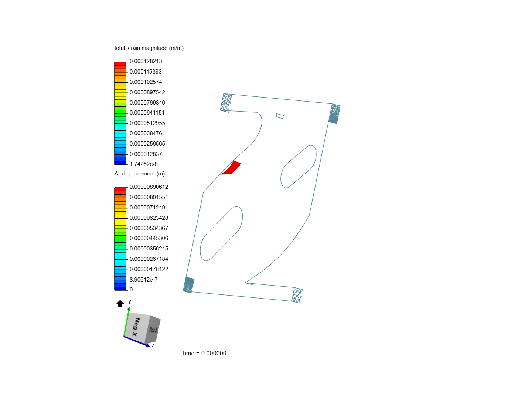
Task: Click displacement legend maximum value 0.00000890612
Action: [x=149, y=187]
